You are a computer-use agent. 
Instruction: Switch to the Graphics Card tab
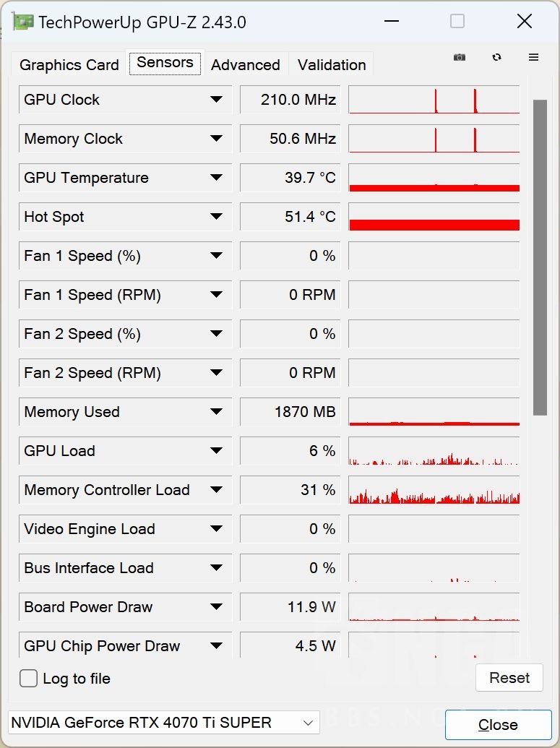(69, 65)
